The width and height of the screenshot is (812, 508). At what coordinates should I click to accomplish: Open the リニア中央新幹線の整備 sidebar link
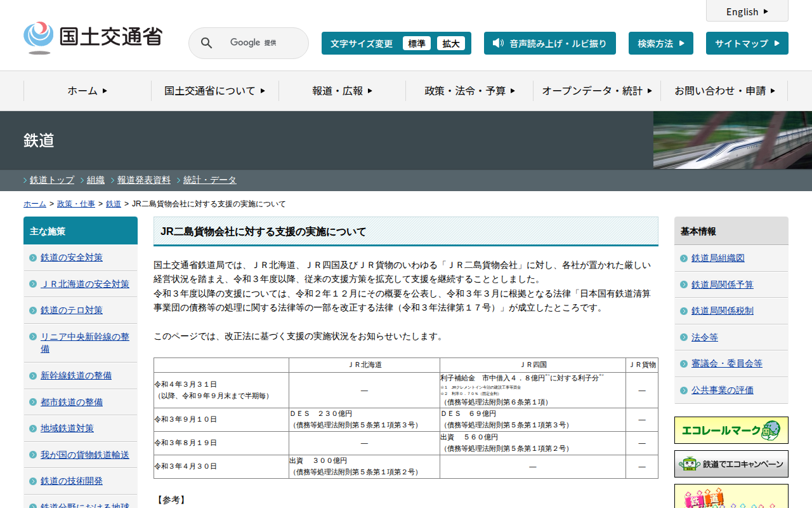(x=84, y=343)
